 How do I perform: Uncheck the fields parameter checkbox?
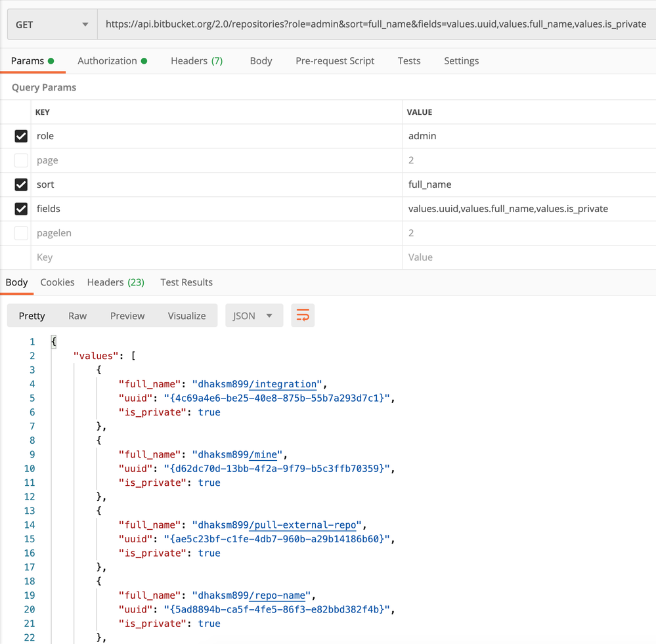[21, 209]
